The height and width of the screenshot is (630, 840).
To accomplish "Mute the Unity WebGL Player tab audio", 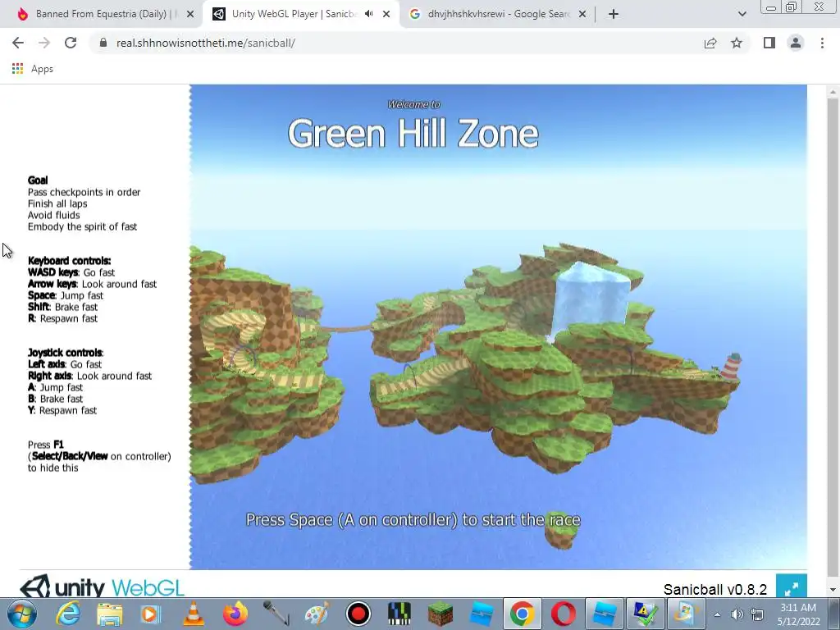I will click(368, 14).
